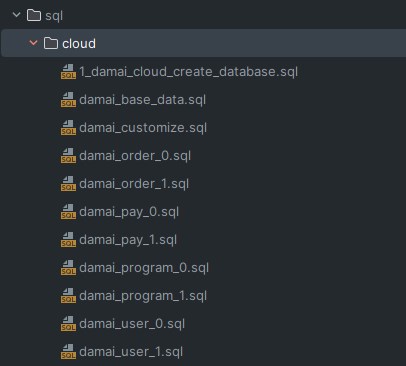Click the cloud folder icon
This screenshot has height=366, width=406.
(x=51, y=43)
